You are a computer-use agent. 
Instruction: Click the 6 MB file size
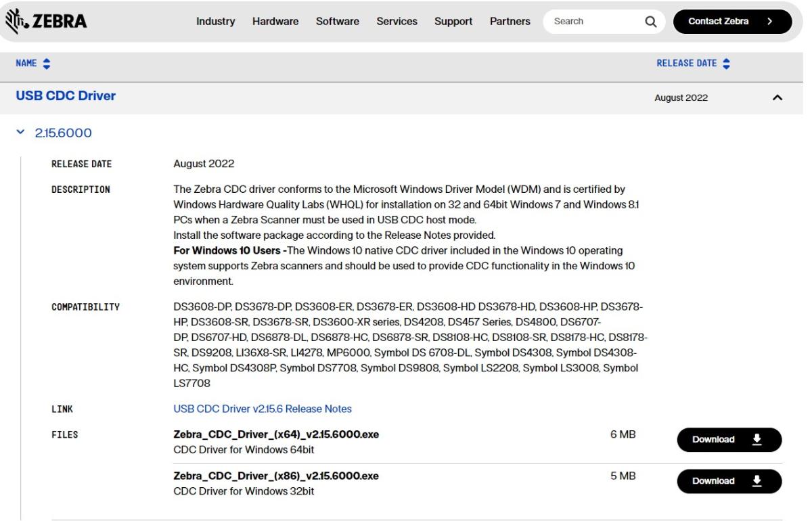pos(623,434)
